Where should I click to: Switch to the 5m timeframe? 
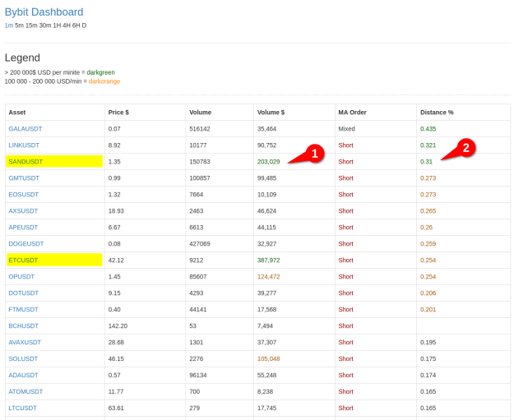(20, 25)
